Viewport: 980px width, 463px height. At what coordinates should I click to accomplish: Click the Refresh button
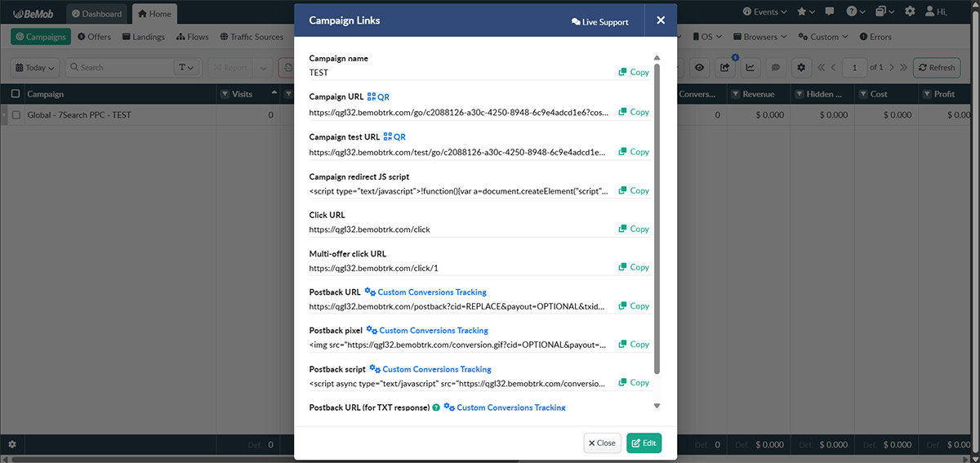(x=936, y=68)
